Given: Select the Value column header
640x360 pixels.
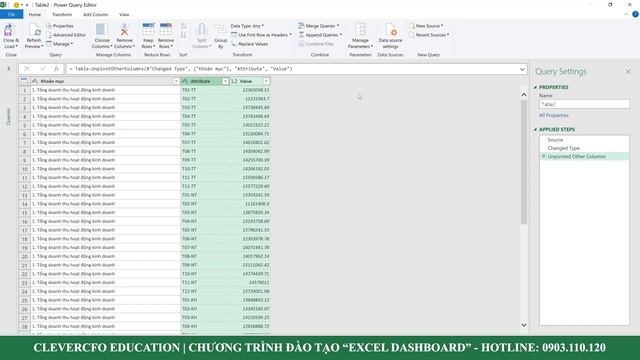Looking at the screenshot, I should [249, 81].
